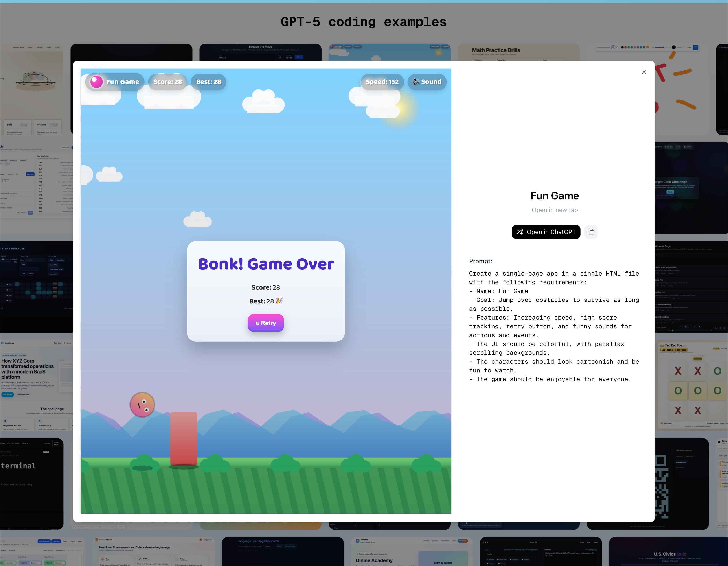Open the Language Learning Flashcards thumbnail
This screenshot has width=728, height=566.
click(x=282, y=550)
